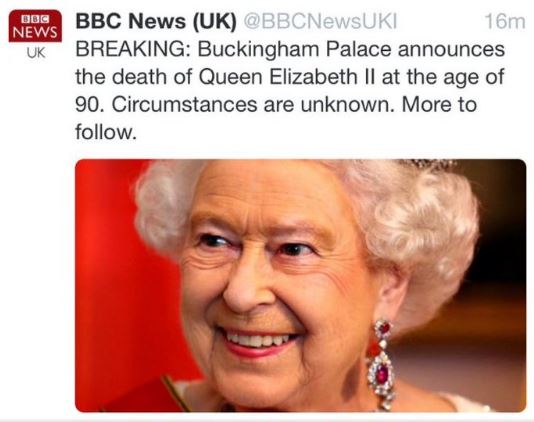
Task: Open the attached Queen photo
Action: [300, 285]
